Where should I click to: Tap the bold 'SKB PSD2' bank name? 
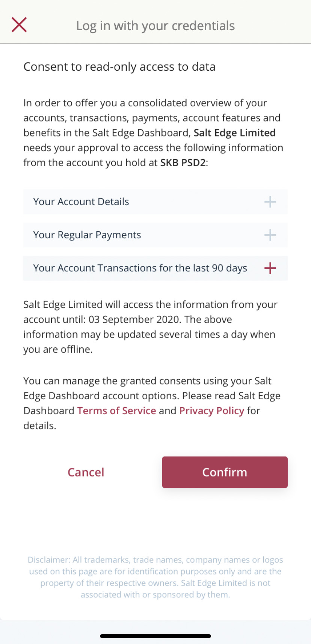183,163
